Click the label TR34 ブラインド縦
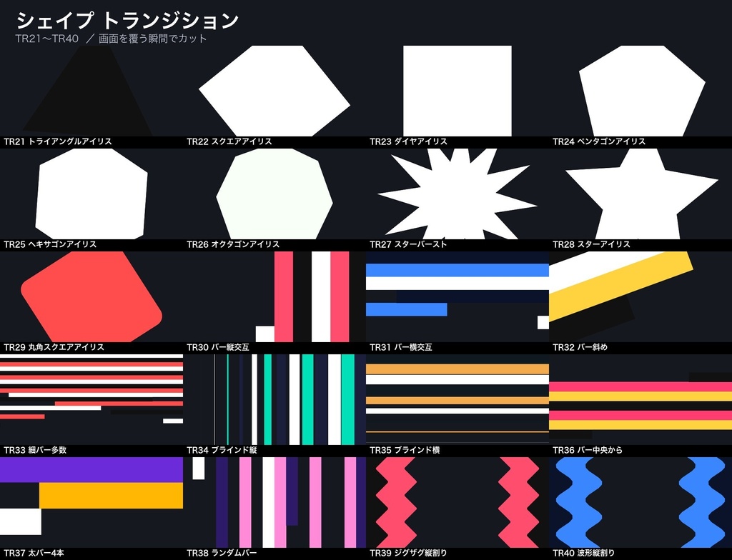This screenshot has height=560, width=732. click(222, 450)
